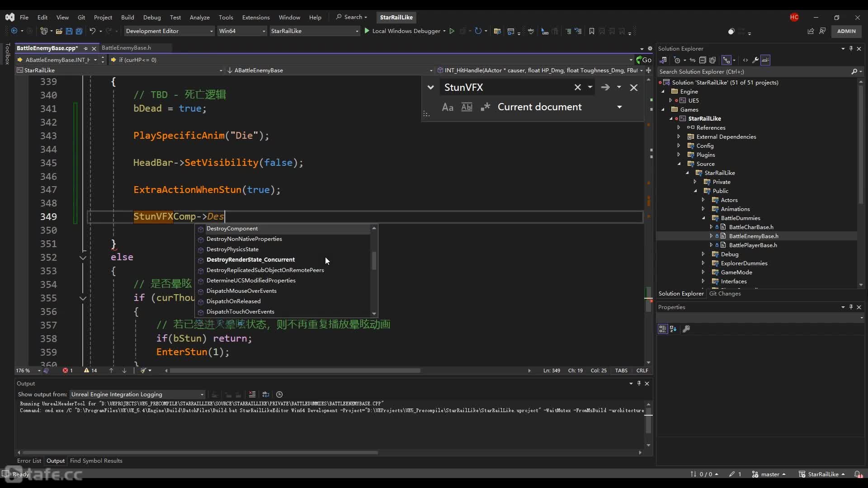868x488 pixels.
Task: Toggle Use Regular Expressions in find box
Action: coord(485,107)
